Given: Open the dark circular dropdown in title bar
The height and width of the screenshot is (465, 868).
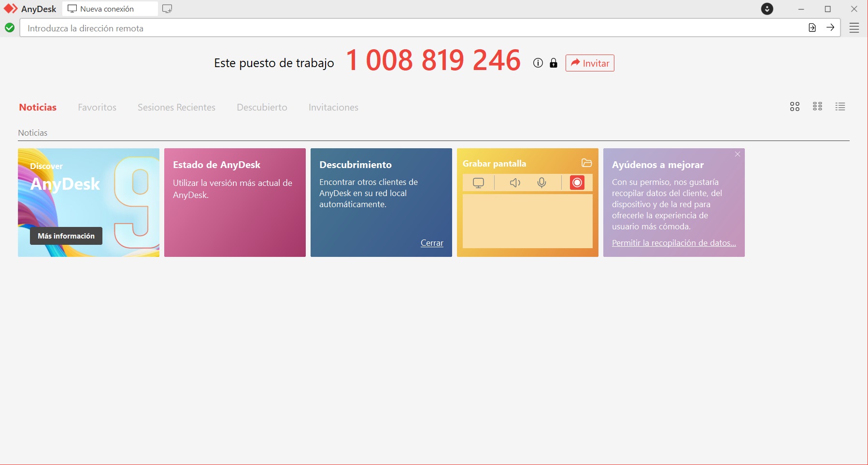Looking at the screenshot, I should point(767,9).
